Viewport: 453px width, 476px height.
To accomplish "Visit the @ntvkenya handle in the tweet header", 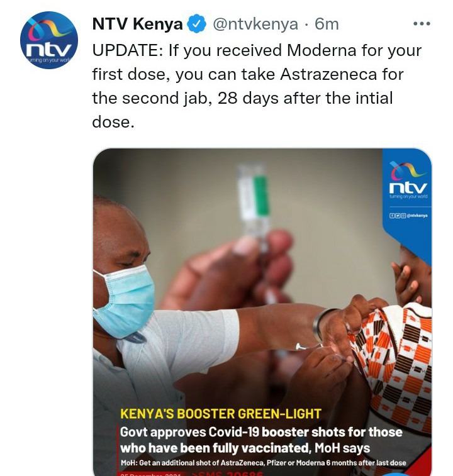I will [255, 25].
